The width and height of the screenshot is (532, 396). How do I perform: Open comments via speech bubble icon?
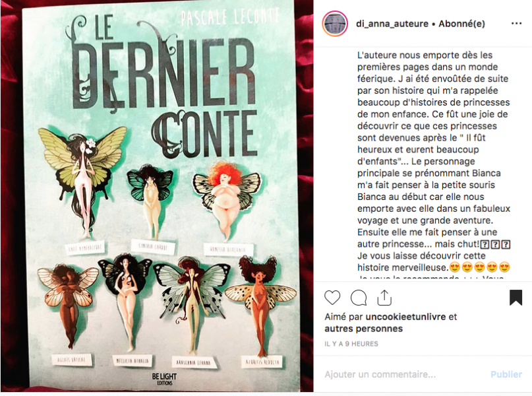pyautogui.click(x=358, y=298)
